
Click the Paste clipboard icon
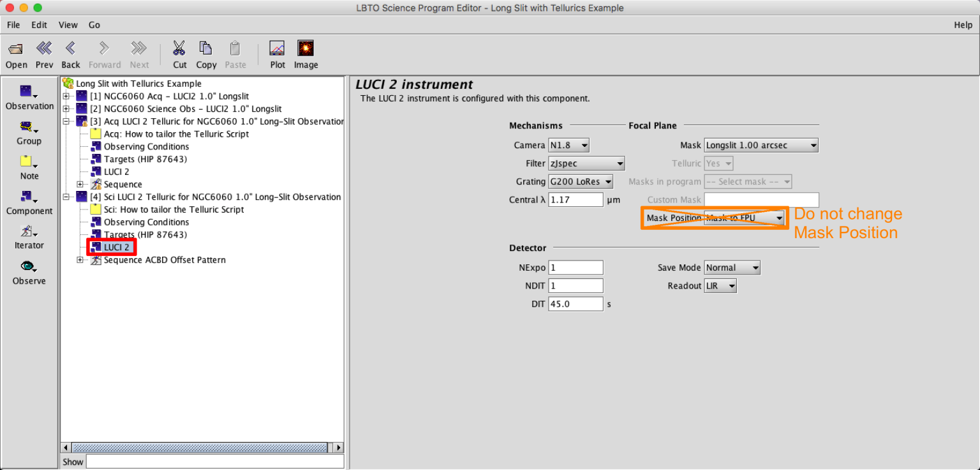click(x=235, y=49)
